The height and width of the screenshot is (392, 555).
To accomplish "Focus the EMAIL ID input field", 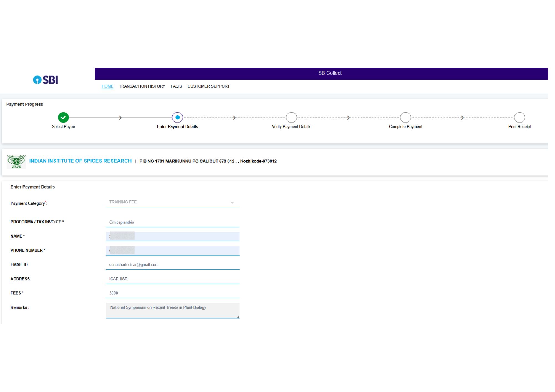I will pos(173,264).
